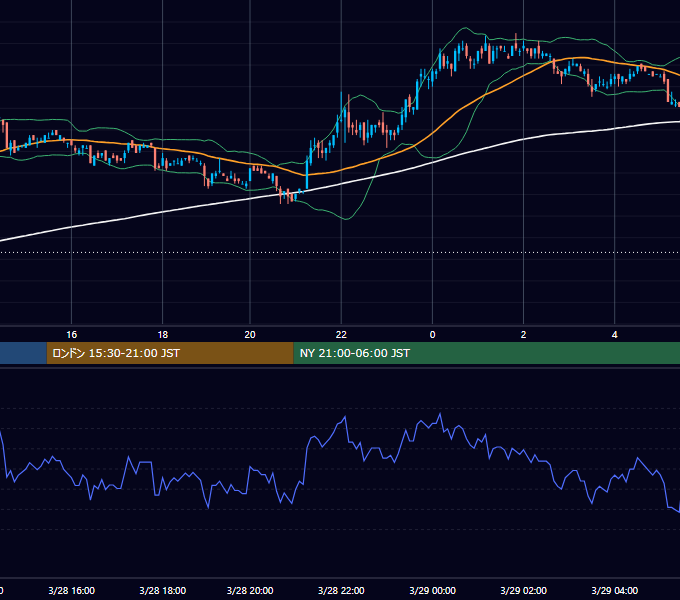Viewport: 680px width, 600px height.
Task: Click the 3/29 00:00 label on oscillator axis
Action: (x=432, y=590)
